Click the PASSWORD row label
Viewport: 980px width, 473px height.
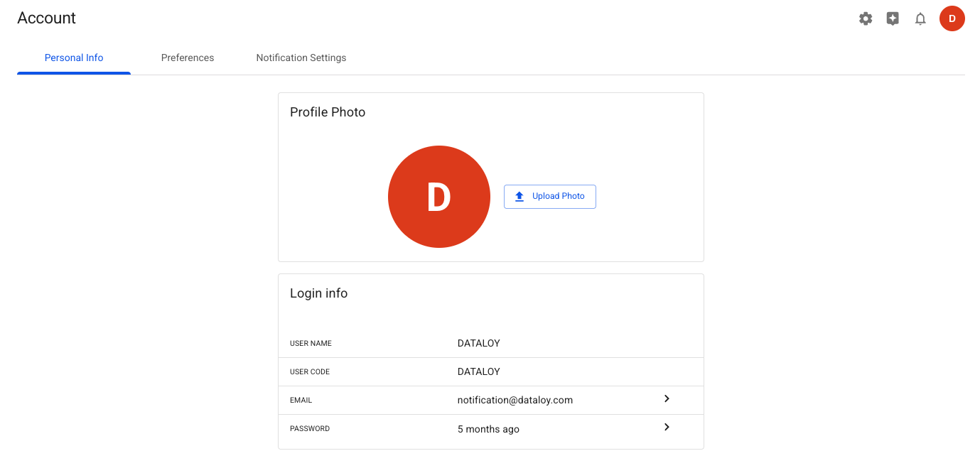pyautogui.click(x=310, y=429)
